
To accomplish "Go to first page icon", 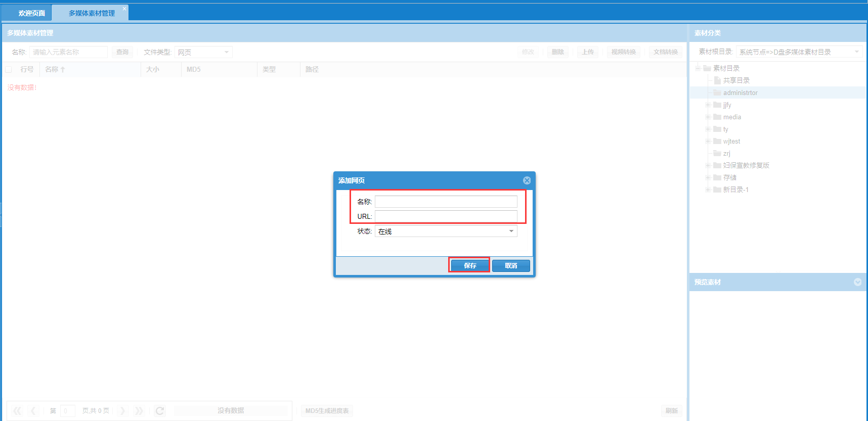I will pos(17,411).
